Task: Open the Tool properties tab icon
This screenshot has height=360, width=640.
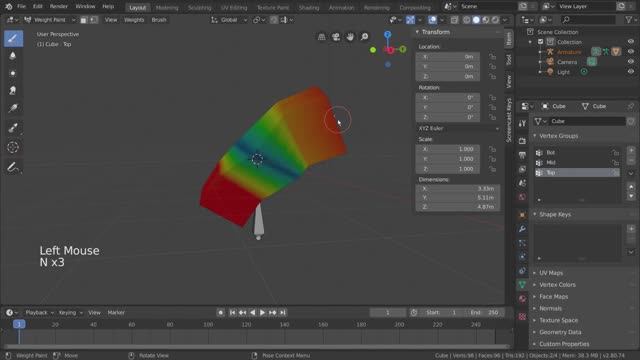Action: tap(522, 124)
